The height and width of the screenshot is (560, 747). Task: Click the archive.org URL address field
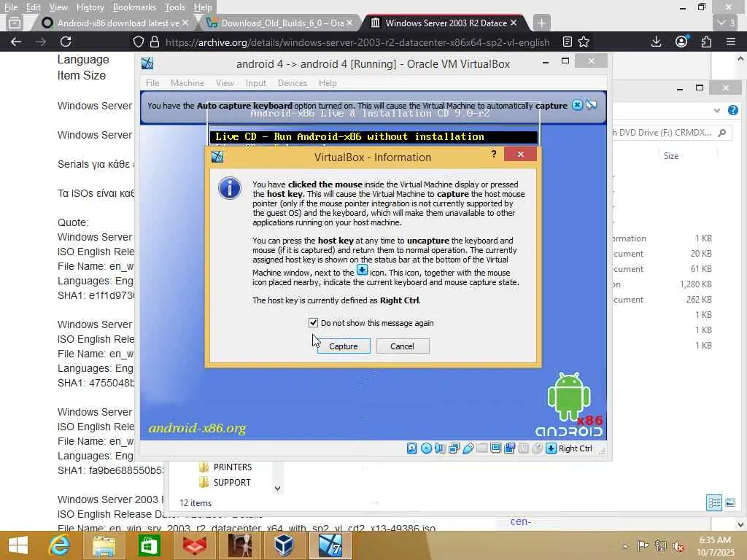tap(357, 42)
